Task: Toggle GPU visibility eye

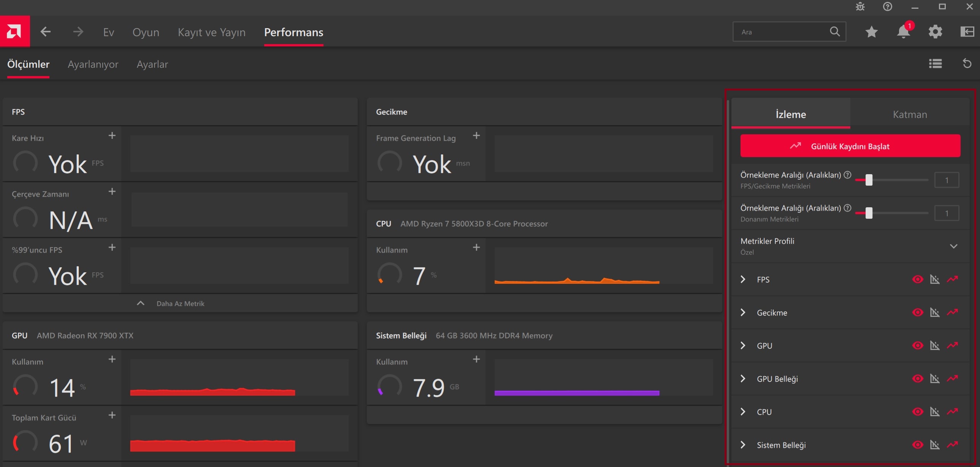Action: [918, 346]
